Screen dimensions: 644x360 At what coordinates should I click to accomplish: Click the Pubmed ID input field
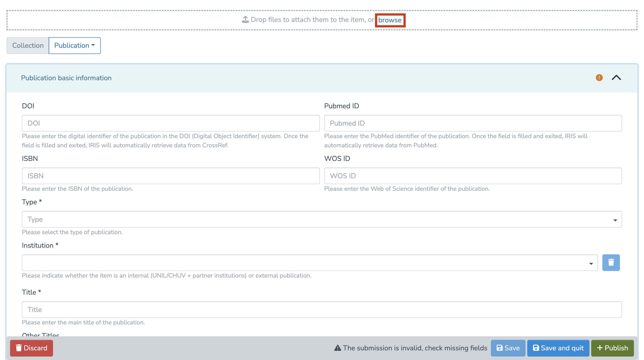tap(473, 123)
